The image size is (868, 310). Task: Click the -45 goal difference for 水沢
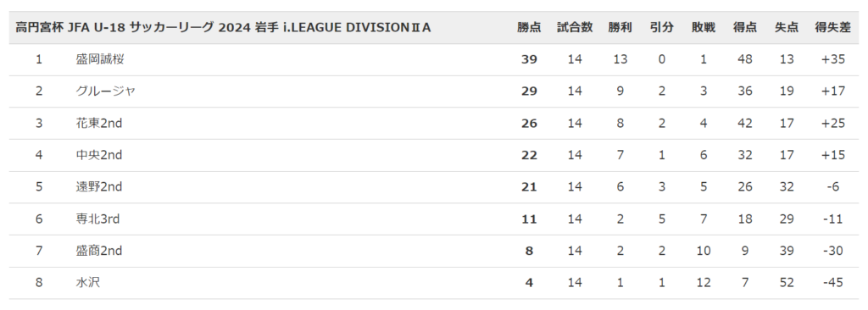pos(833,283)
